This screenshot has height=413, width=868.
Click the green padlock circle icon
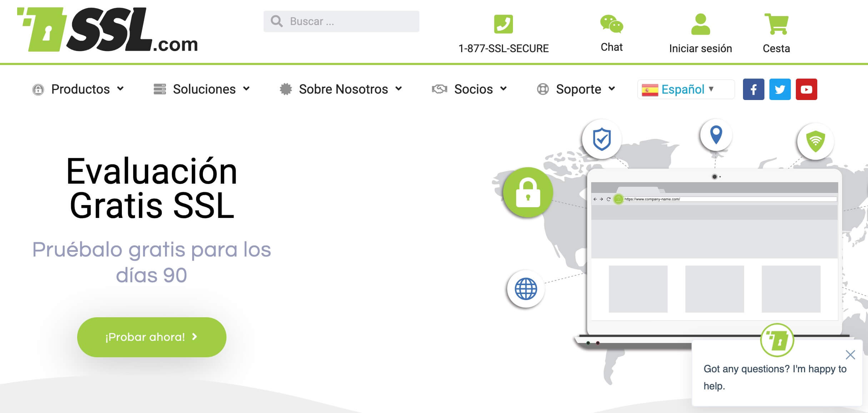click(x=528, y=193)
